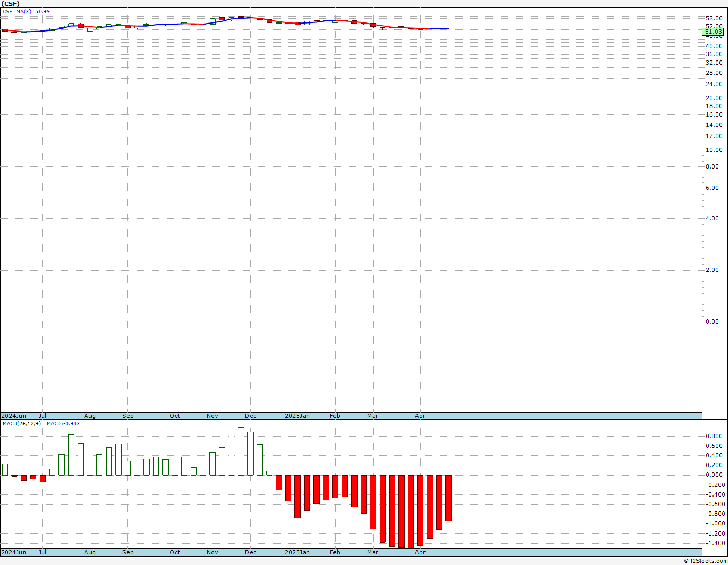Click the MACD(26,12,9) indicator label

pos(22,424)
